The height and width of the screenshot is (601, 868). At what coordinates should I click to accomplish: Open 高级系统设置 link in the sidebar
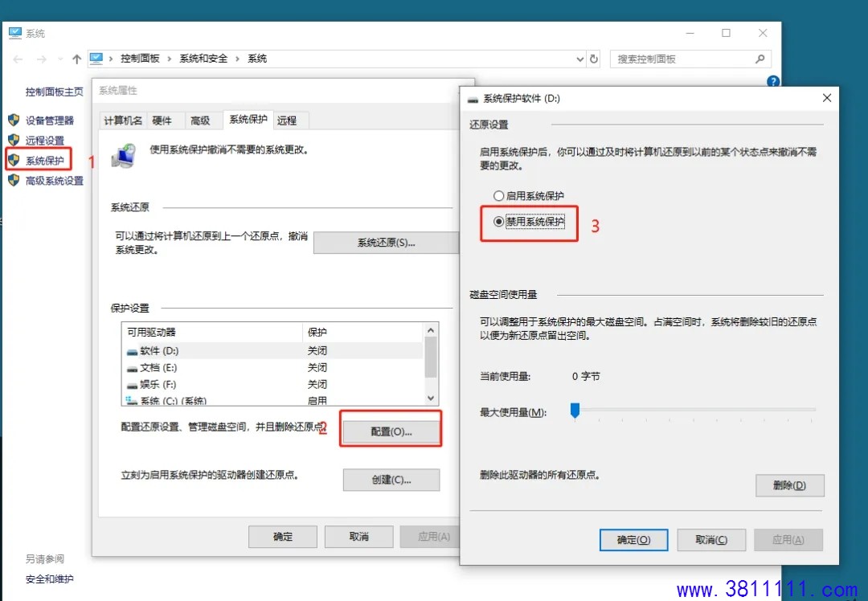pos(55,181)
